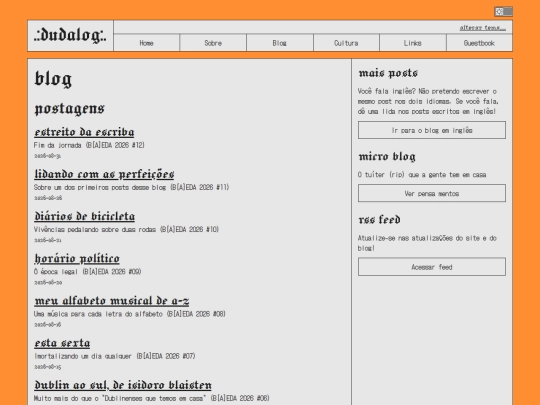Select the 'blog' page heading
This screenshot has width=540, height=405.
tap(53, 79)
